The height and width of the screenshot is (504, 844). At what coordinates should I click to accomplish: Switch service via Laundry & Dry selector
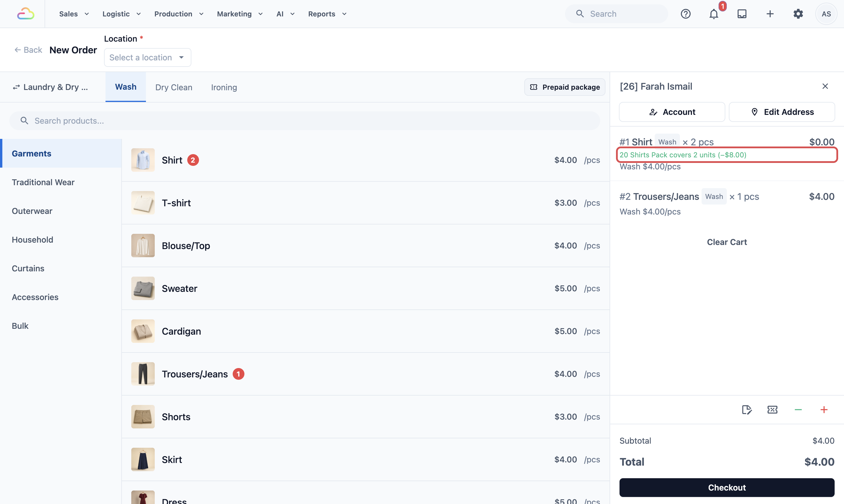[50, 87]
